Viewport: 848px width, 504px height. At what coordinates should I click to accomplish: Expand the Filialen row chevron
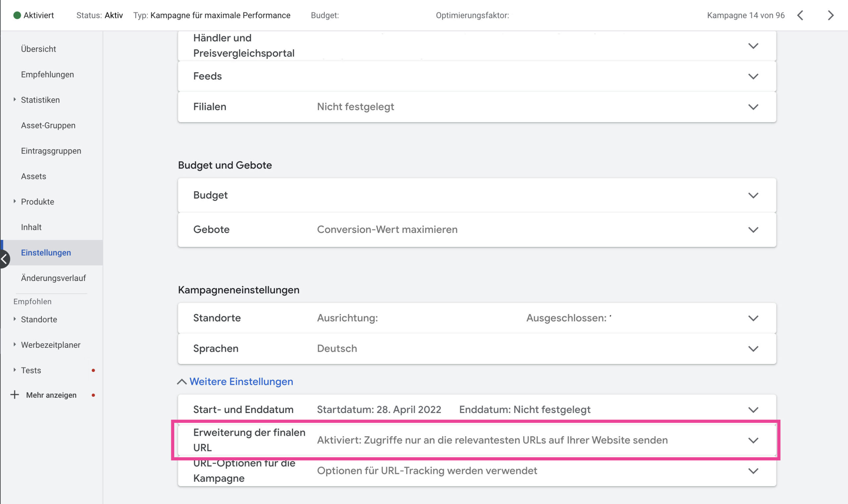pos(753,107)
